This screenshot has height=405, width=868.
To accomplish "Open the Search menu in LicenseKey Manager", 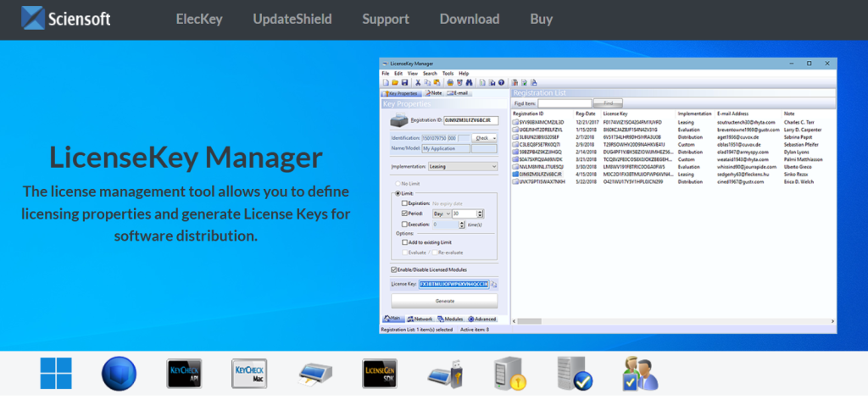I will 430,73.
